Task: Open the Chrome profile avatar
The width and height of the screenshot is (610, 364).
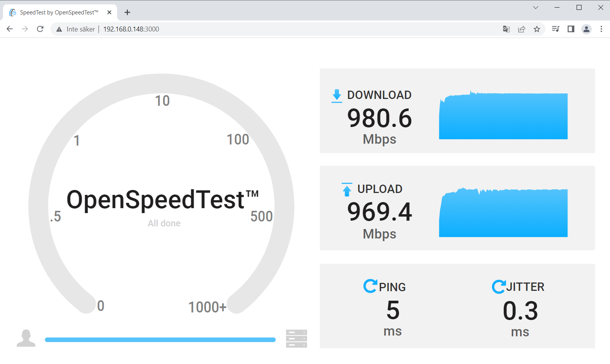Action: (x=586, y=29)
